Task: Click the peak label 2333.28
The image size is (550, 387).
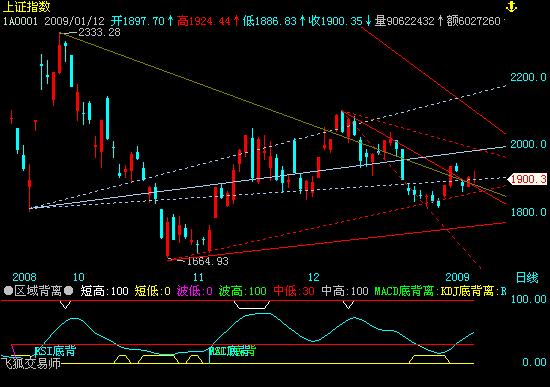Action: pos(99,33)
